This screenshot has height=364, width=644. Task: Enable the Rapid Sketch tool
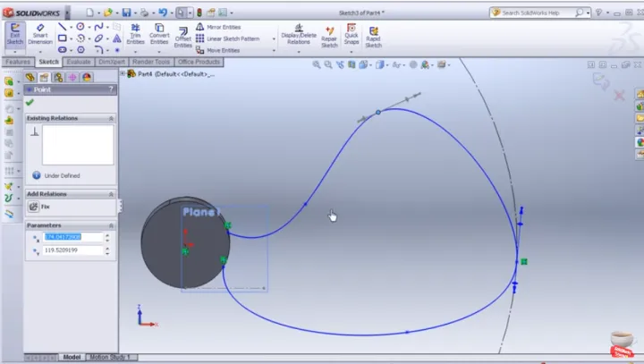(373, 33)
